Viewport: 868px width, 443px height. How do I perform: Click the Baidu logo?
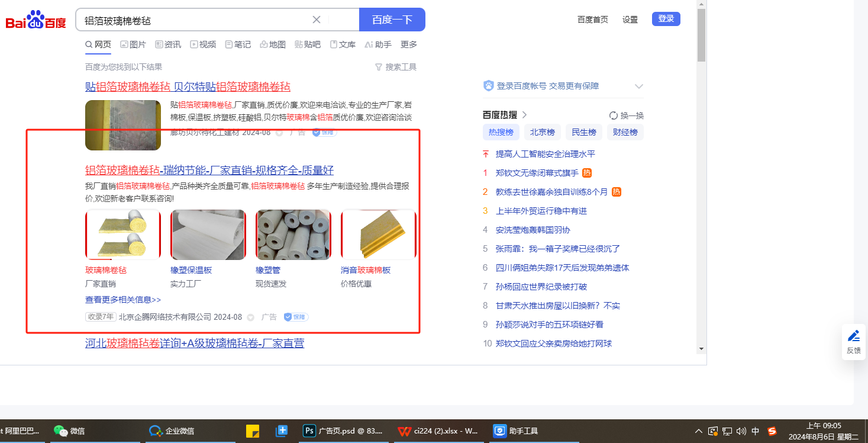click(36, 20)
